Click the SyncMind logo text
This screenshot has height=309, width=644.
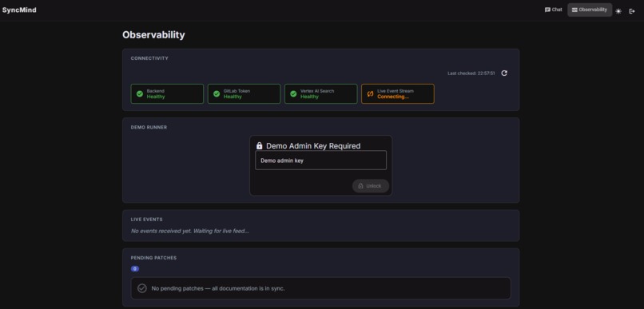pyautogui.click(x=19, y=10)
